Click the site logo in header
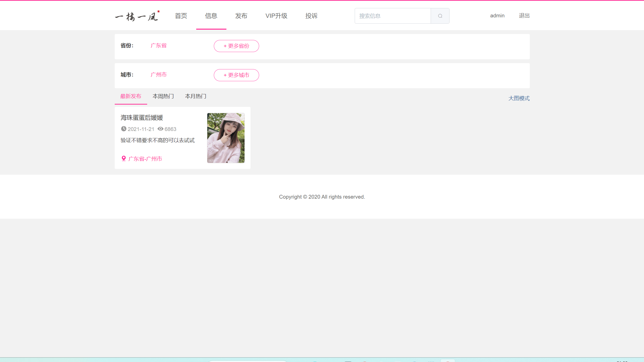This screenshot has height=362, width=644. [x=137, y=16]
